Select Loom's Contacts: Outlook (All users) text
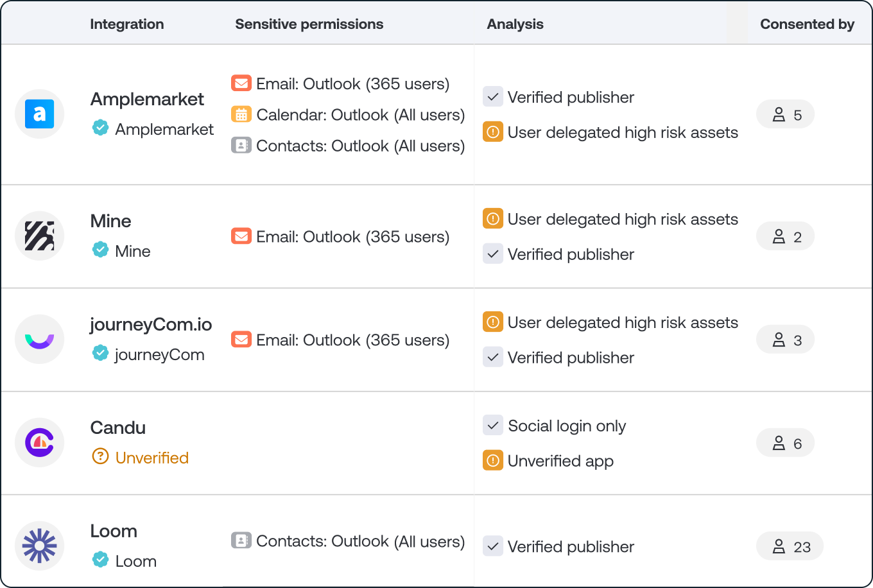Image resolution: width=873 pixels, height=588 pixels. 361,541
